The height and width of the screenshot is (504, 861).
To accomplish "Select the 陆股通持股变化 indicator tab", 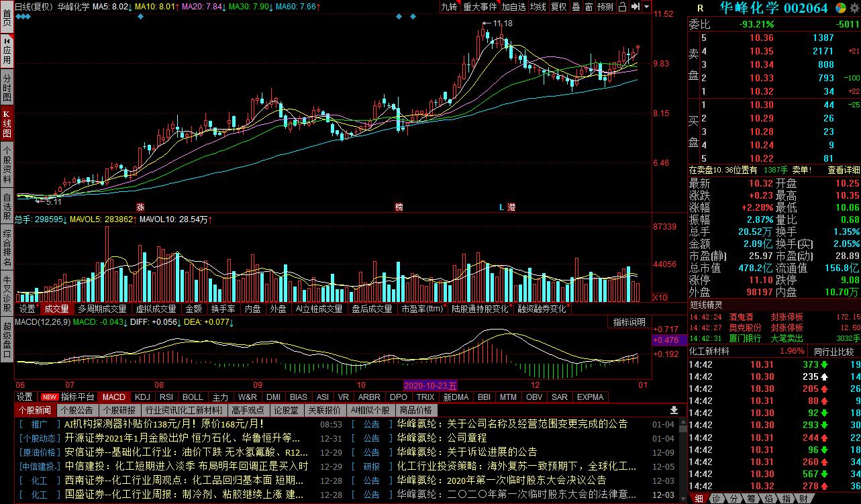I will [480, 309].
